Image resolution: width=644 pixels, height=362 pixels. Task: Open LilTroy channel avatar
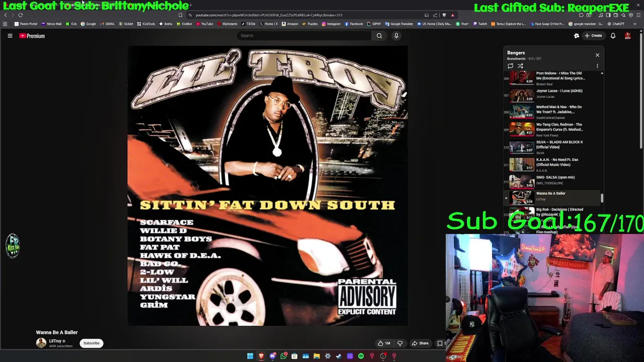coord(41,343)
